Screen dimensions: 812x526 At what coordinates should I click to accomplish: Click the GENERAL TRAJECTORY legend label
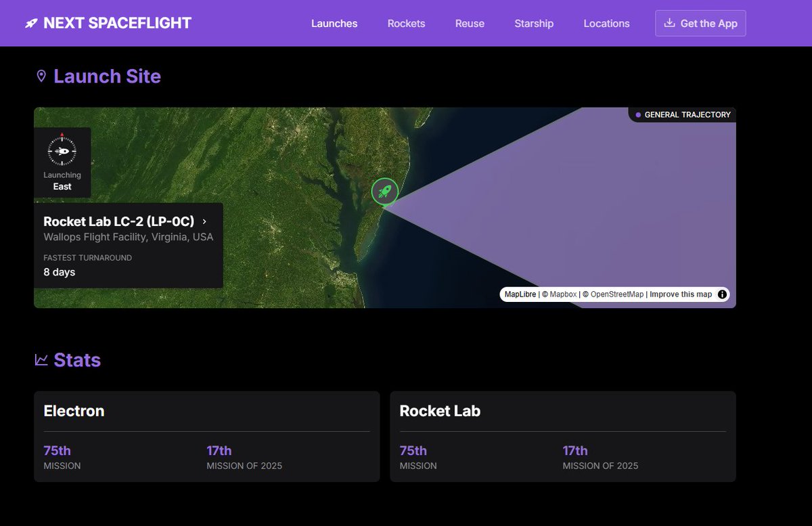coord(687,115)
